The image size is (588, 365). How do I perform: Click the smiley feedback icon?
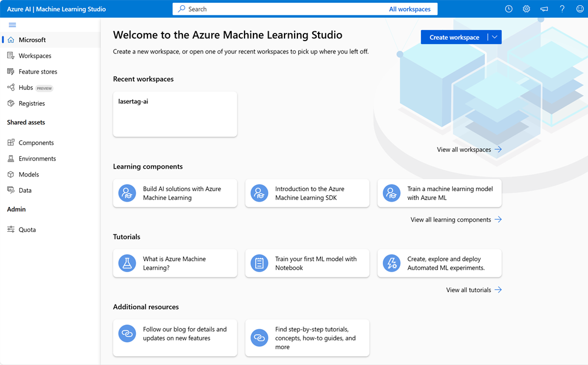(580, 9)
